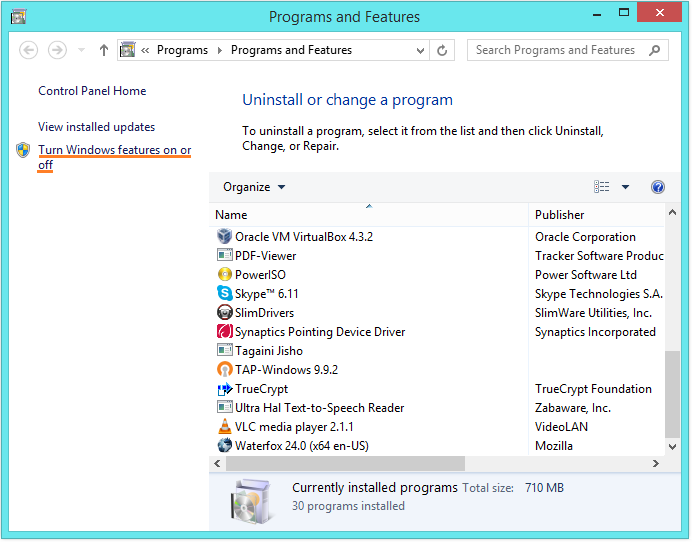
Task: Click the TrueCrypt program icon
Action: 225,389
